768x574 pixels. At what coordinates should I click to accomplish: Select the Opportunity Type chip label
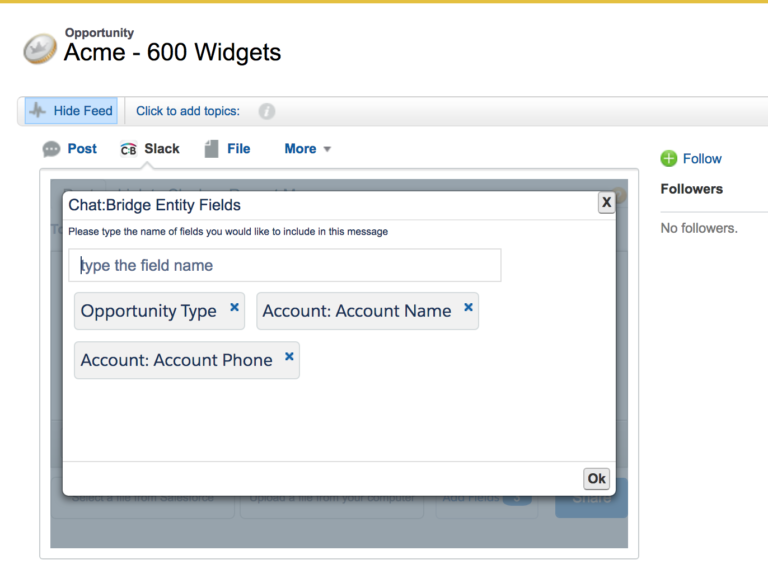(x=148, y=311)
